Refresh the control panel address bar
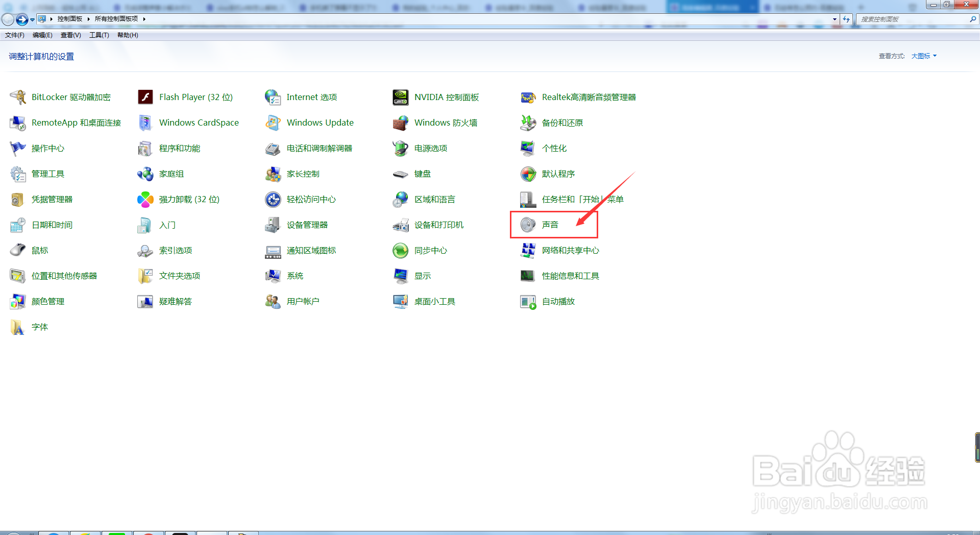 click(846, 19)
